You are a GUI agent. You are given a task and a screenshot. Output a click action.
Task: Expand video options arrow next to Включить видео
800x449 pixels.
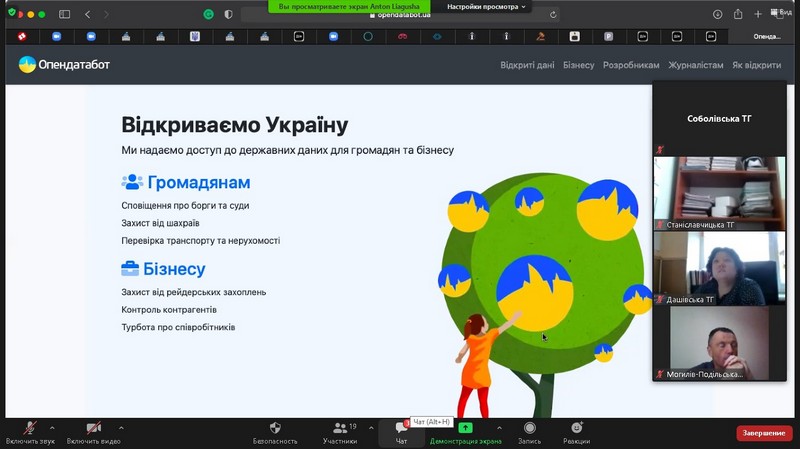[121, 428]
